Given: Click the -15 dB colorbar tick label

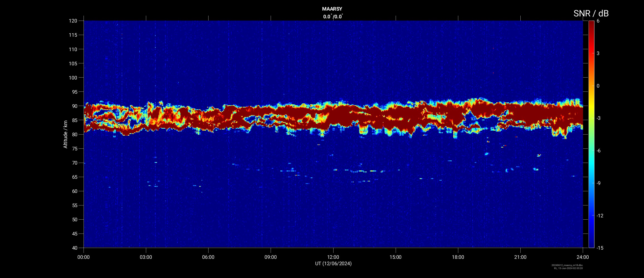Looking at the screenshot, I should (x=600, y=248).
